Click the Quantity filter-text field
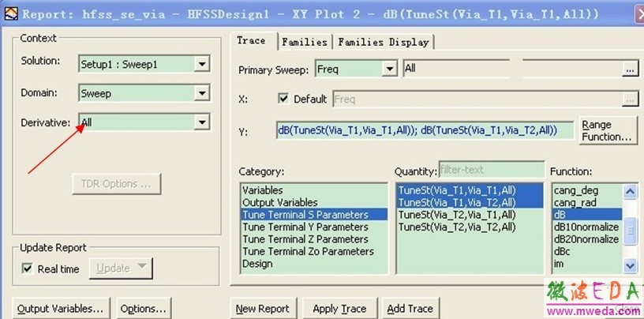This screenshot has height=319, width=644. [x=492, y=170]
